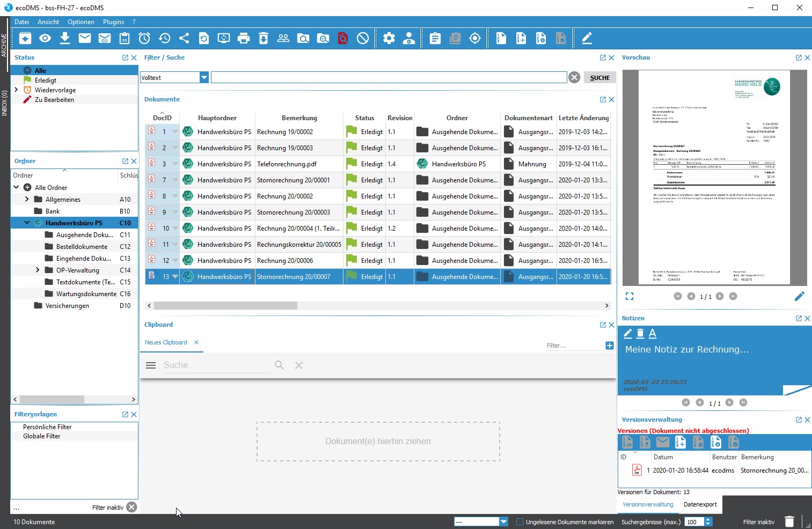Open the Optionen menu

click(x=81, y=22)
